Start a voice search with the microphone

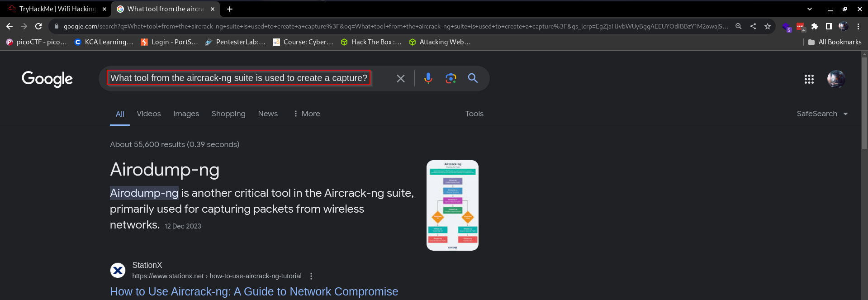point(428,78)
